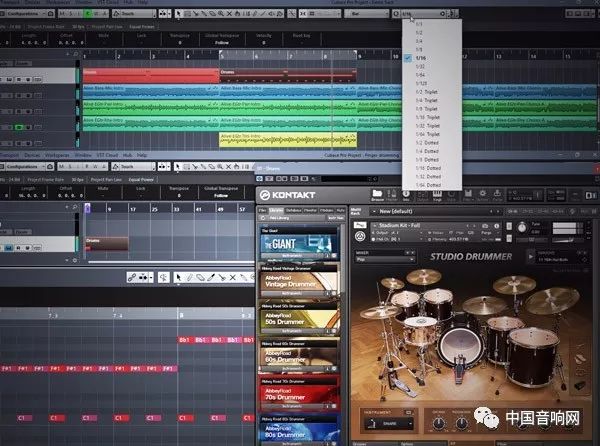Open New (default) multi rack dropdown
600x446 pixels.
[435, 211]
